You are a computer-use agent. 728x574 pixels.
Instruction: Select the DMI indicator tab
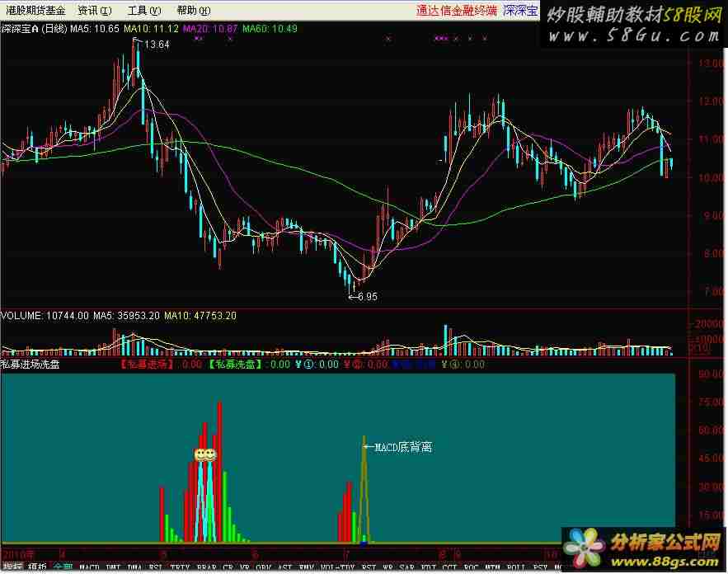pyautogui.click(x=113, y=567)
